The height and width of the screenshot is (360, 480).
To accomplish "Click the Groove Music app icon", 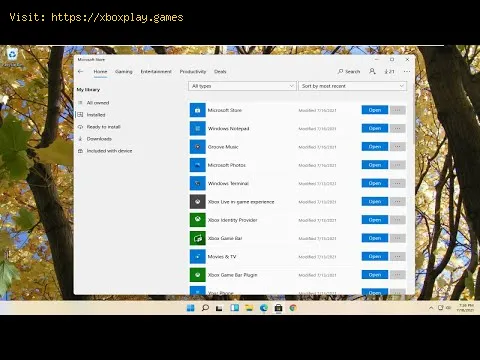I will click(198, 147).
